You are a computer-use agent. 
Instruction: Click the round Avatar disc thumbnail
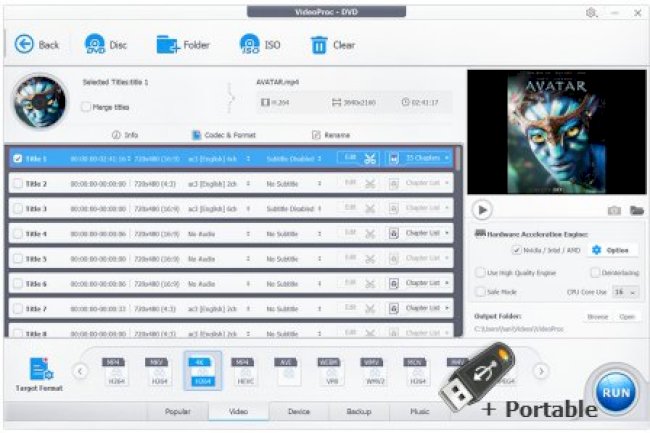(x=39, y=101)
